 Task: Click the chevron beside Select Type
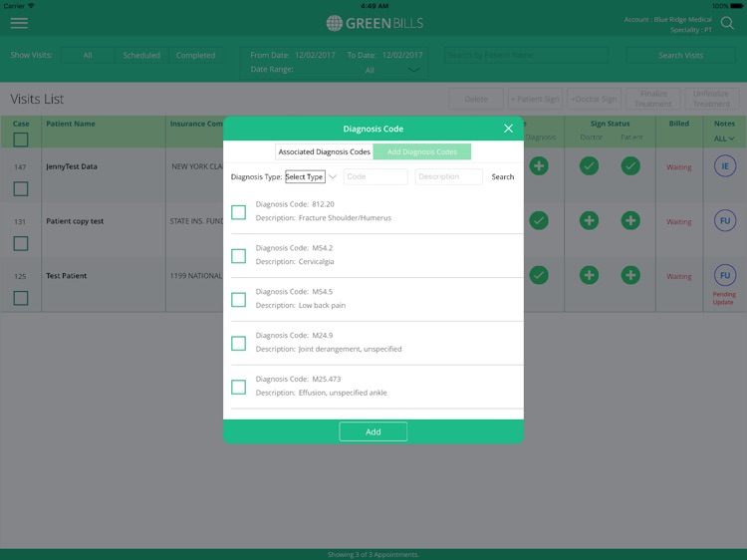pyautogui.click(x=333, y=176)
